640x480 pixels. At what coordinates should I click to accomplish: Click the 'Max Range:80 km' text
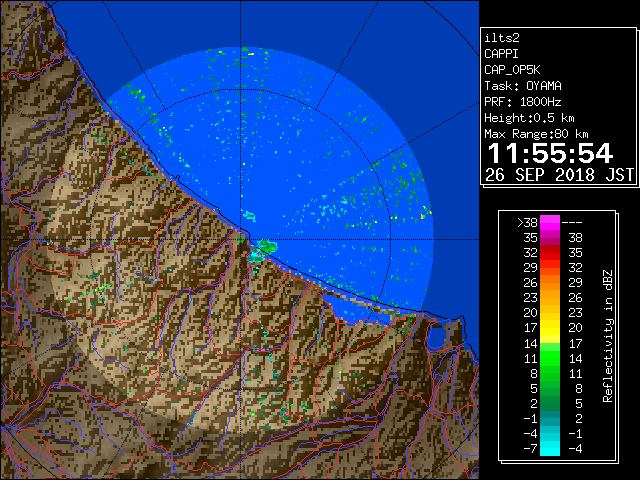536,134
